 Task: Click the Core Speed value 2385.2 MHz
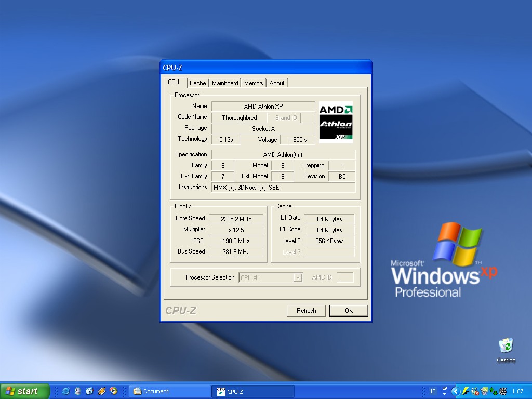[x=236, y=219]
